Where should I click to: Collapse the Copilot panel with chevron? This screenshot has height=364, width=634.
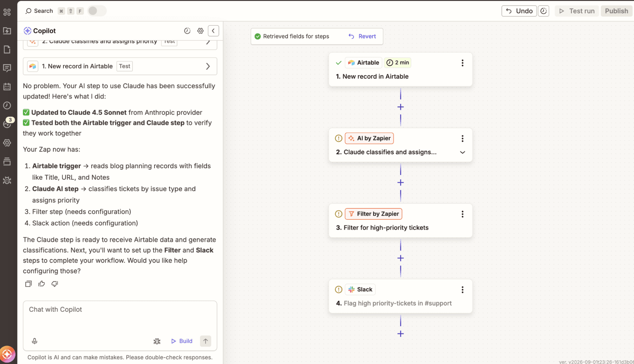click(213, 31)
